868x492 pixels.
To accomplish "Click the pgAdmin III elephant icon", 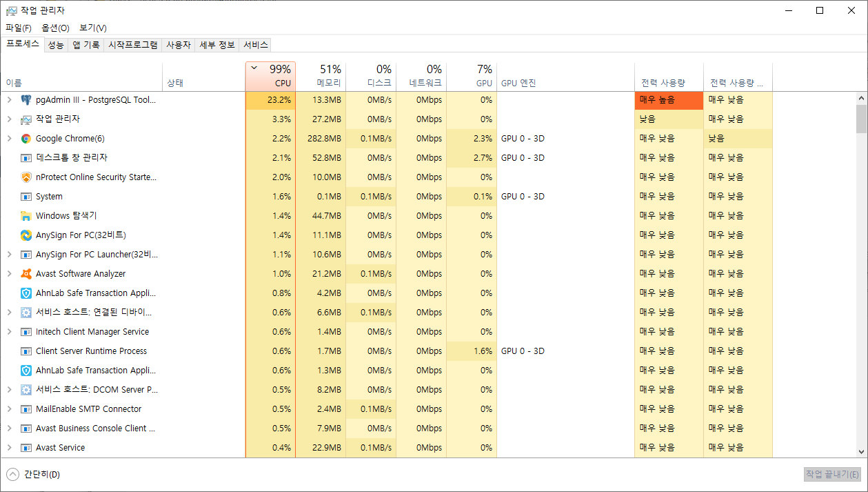I will [26, 100].
